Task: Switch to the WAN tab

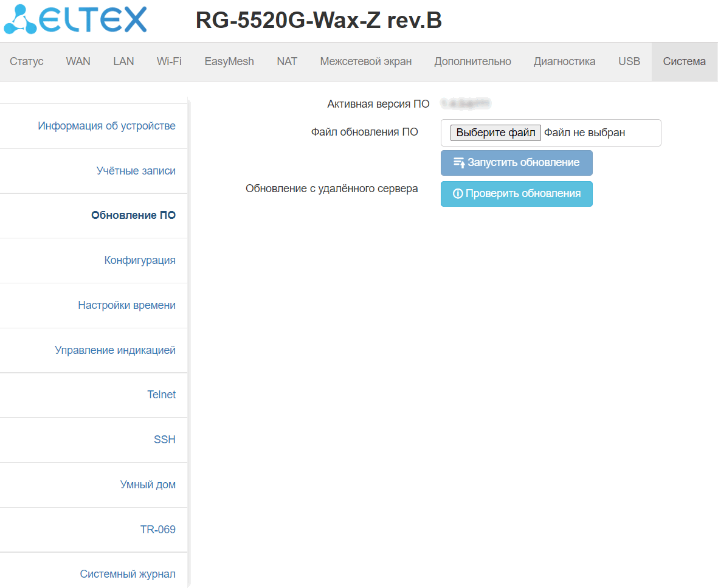Action: pos(78,61)
